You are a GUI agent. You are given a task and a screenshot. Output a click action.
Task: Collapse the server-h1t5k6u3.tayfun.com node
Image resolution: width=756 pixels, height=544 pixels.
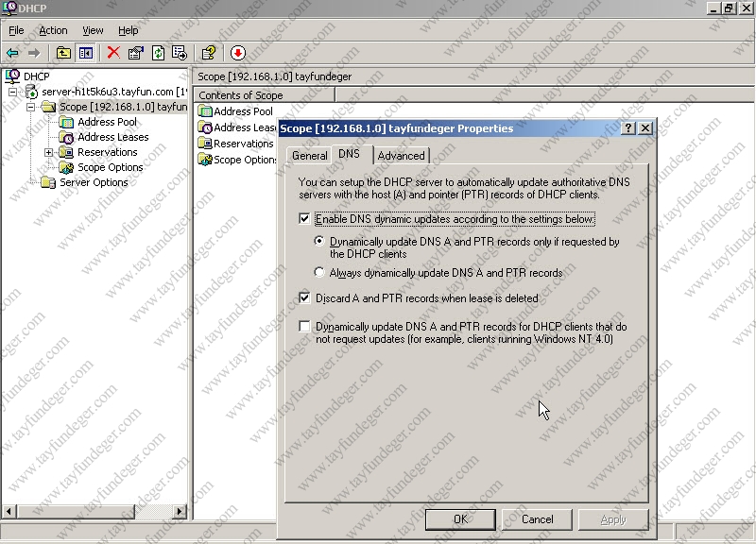tap(13, 92)
